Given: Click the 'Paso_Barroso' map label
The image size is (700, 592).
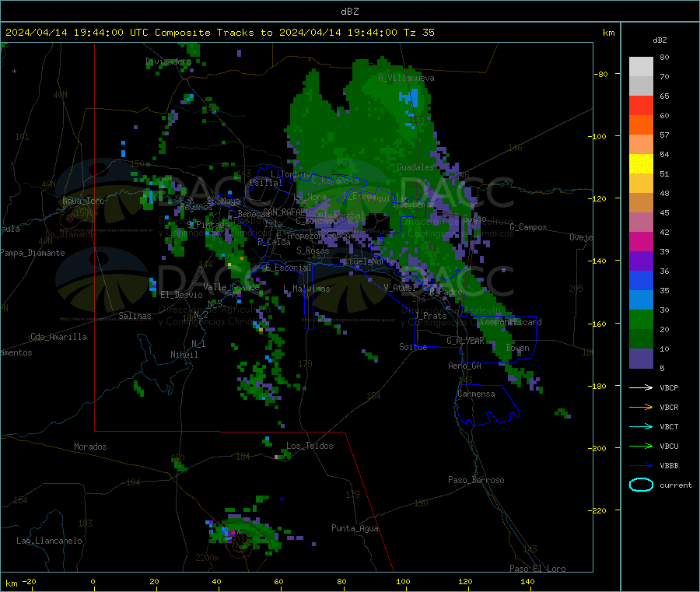Looking at the screenshot, I should 476,480.
